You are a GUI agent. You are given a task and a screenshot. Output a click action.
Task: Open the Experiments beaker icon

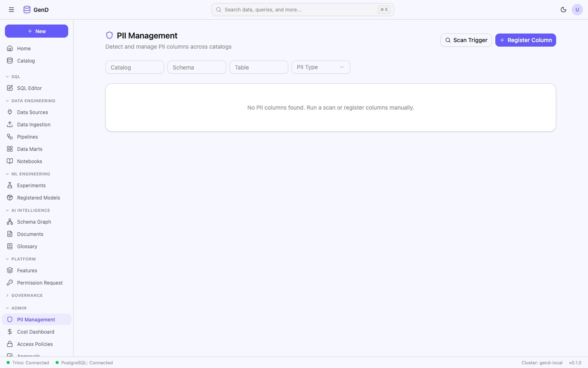(x=10, y=185)
